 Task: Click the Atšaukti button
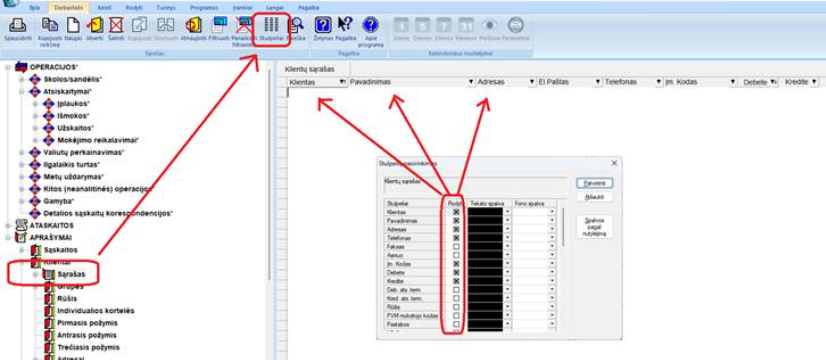click(x=595, y=197)
